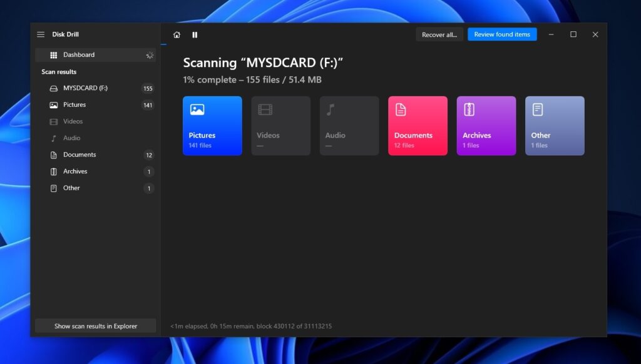Click Recover all button

[x=439, y=34]
